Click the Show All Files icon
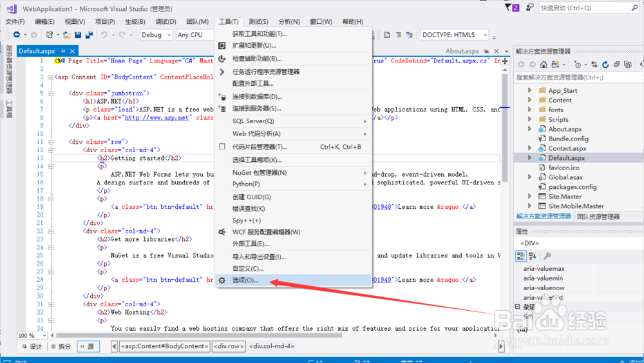This screenshot has height=363, width=644. pyautogui.click(x=627, y=64)
